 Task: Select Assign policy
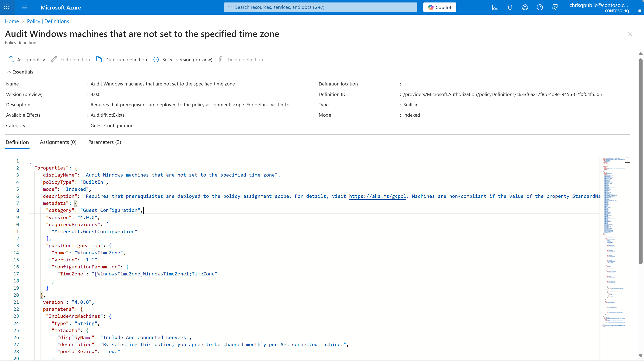(x=26, y=59)
